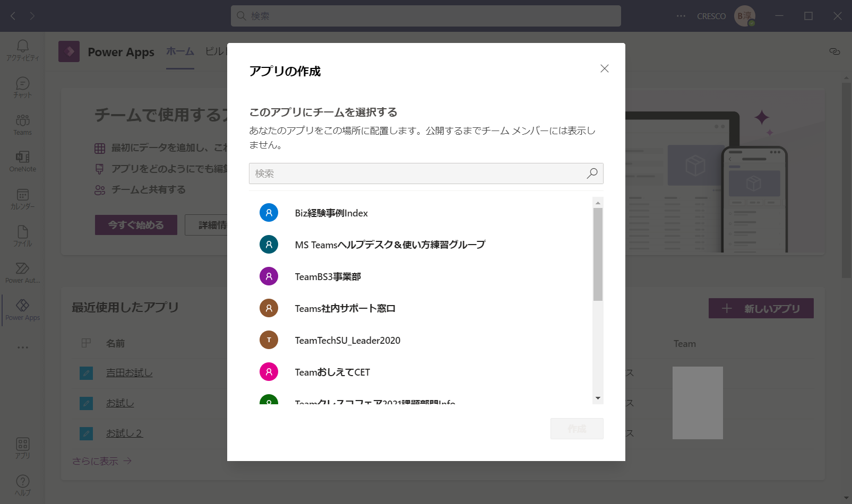The width and height of the screenshot is (852, 504).
Task: Select Power Apps in the sidebar
Action: point(22,310)
